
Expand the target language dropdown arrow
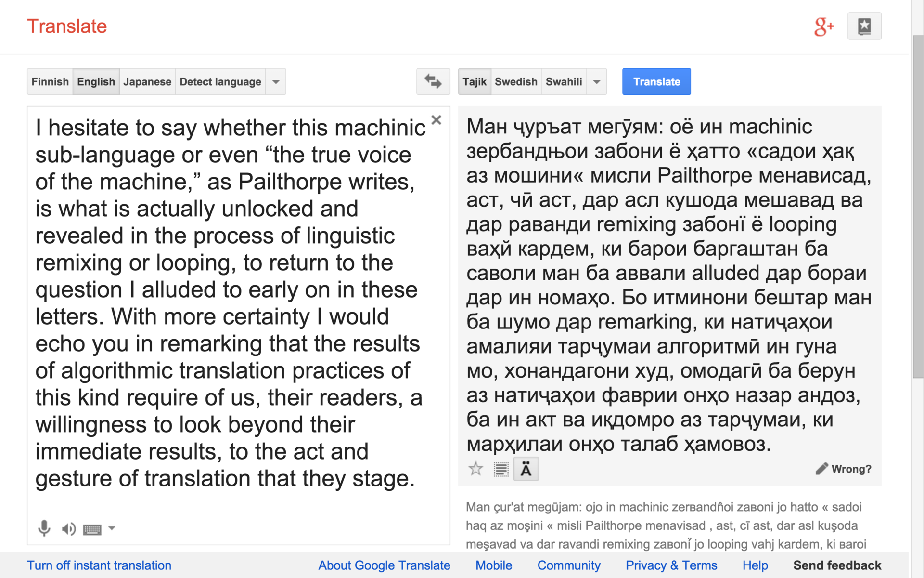point(597,82)
